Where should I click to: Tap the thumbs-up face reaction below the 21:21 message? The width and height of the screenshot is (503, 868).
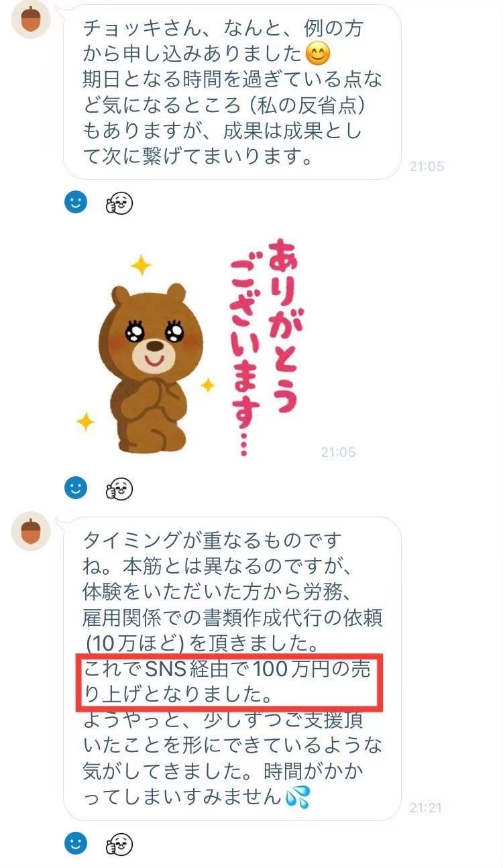click(x=119, y=844)
